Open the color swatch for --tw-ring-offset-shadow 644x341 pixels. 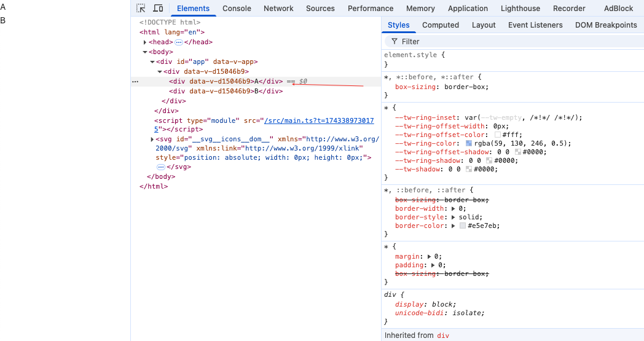pos(517,152)
